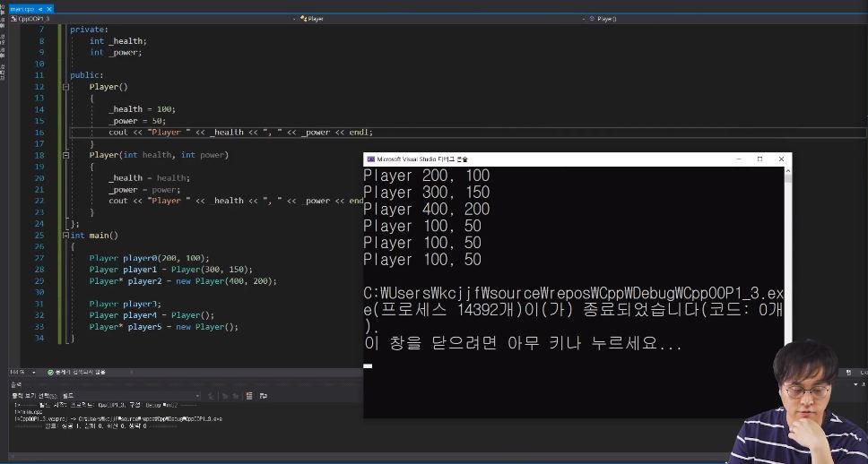
Task: Open the output source dropdown showing 빌드
Action: click(130, 396)
